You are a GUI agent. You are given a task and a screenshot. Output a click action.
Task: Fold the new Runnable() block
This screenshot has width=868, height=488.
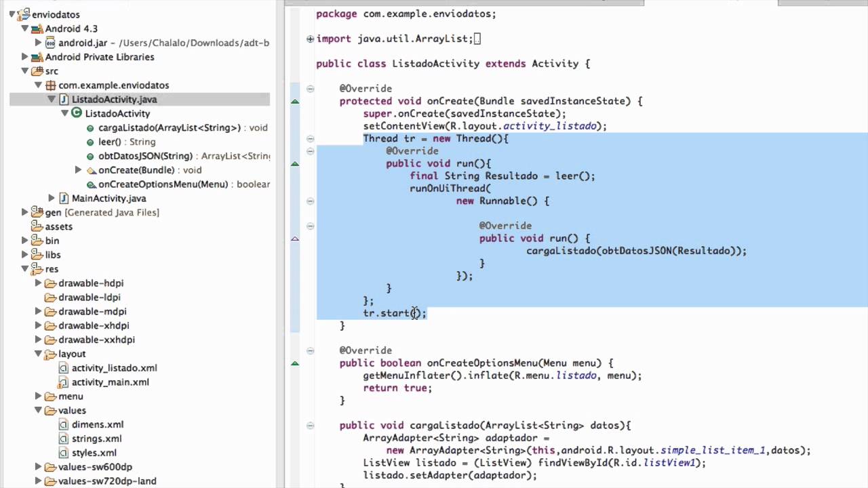pyautogui.click(x=310, y=201)
